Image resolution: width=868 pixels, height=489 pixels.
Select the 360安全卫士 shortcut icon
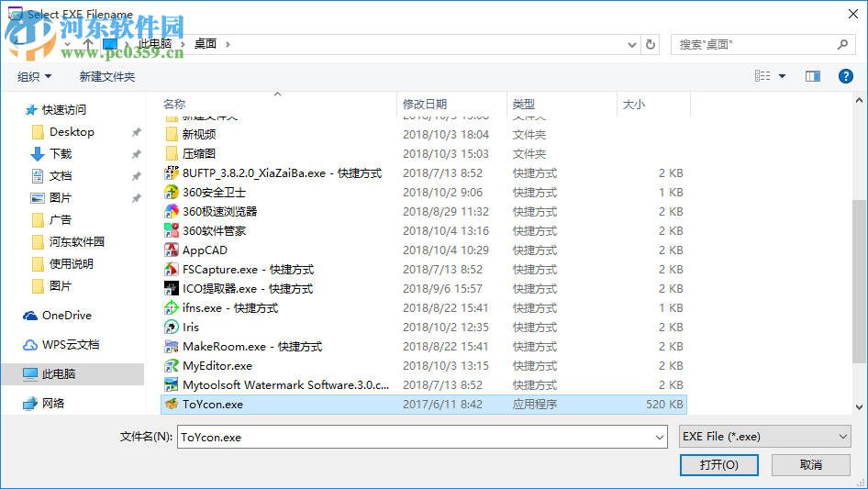(172, 192)
